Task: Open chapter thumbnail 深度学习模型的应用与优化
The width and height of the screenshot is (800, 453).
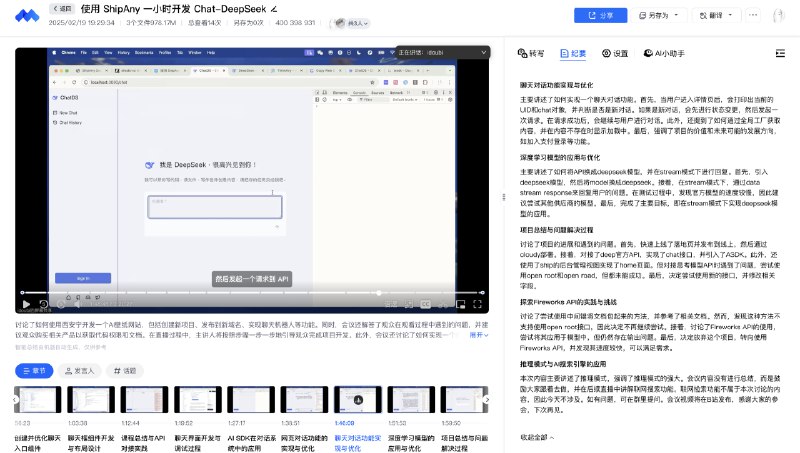Action: [411, 399]
